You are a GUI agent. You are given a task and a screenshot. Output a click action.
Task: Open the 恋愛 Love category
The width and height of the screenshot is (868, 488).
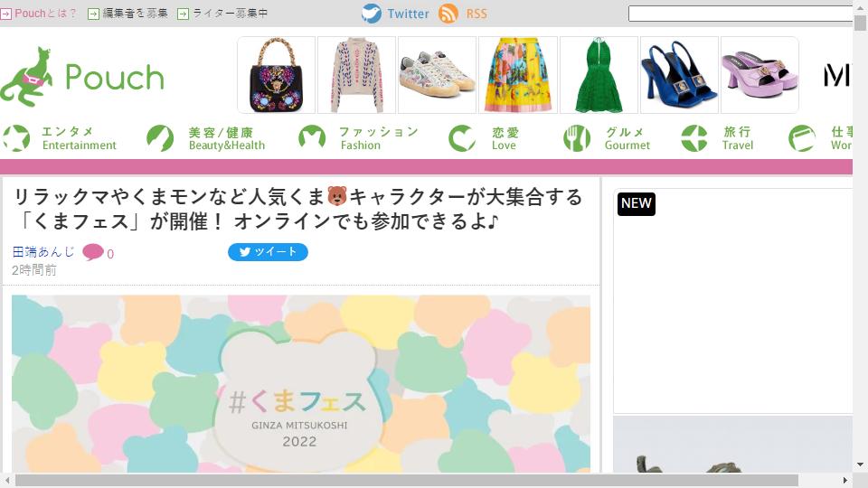pyautogui.click(x=505, y=138)
